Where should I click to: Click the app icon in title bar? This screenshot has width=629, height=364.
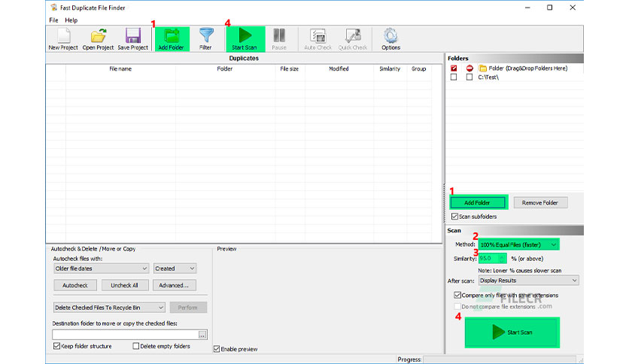(53, 8)
